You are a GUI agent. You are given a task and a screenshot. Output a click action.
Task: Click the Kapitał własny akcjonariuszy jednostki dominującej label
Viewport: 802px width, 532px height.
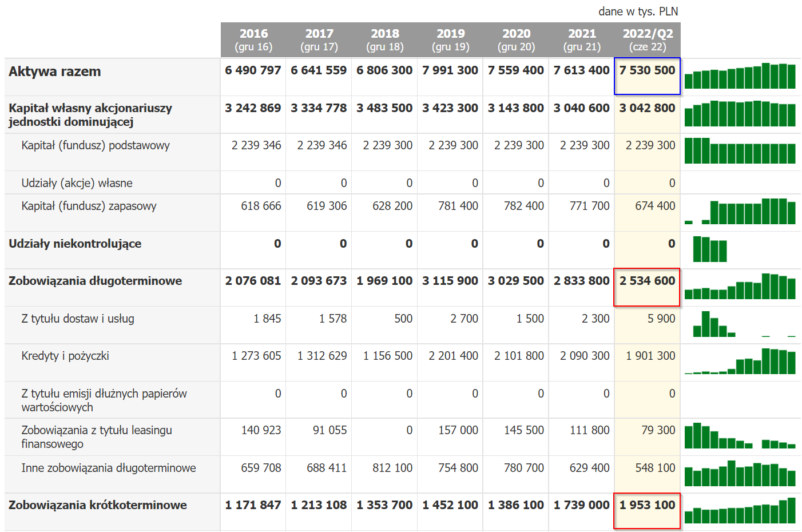tap(90, 115)
